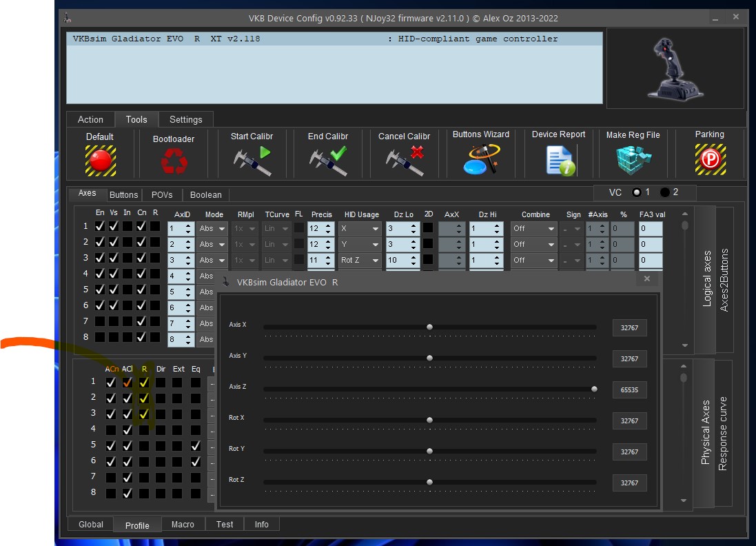Screen dimensions: 756x546
Task: Toggle the Vs checkbox for logical axis 2
Action: [x=114, y=242]
